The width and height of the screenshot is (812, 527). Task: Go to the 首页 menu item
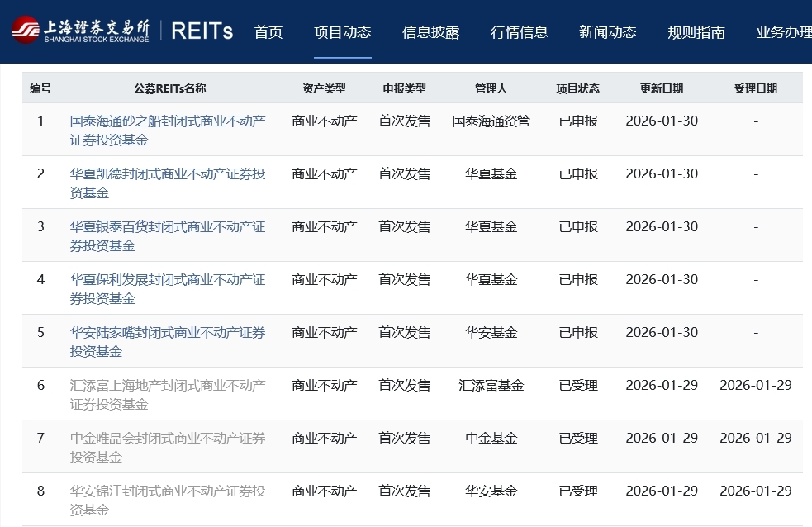coord(268,32)
